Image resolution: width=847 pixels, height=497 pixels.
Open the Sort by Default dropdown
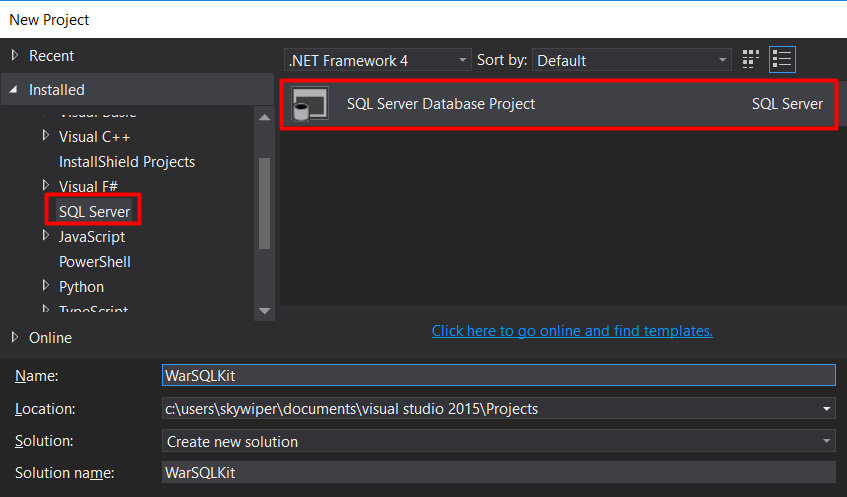(x=631, y=60)
